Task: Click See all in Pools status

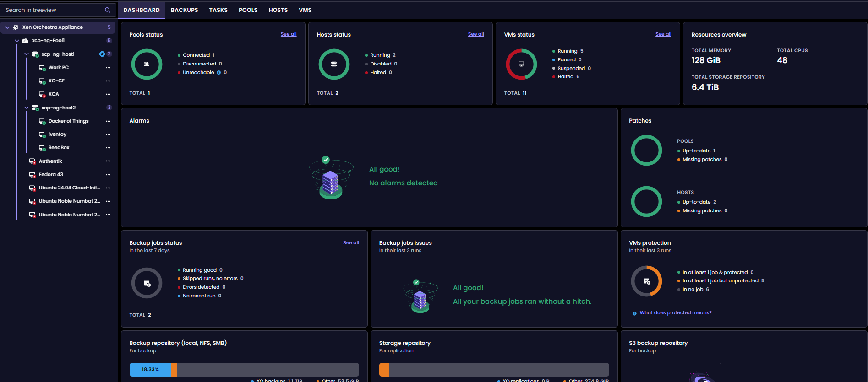Action: [288, 34]
